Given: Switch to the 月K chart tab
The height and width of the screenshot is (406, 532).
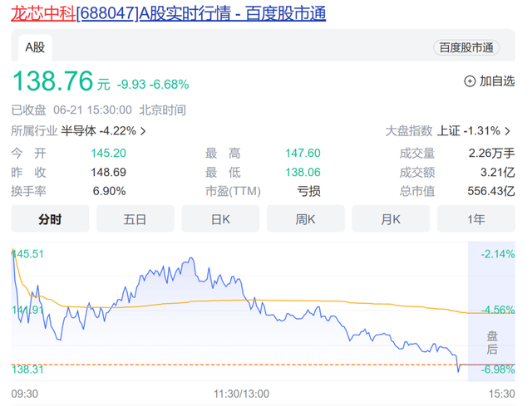Looking at the screenshot, I should (x=391, y=219).
